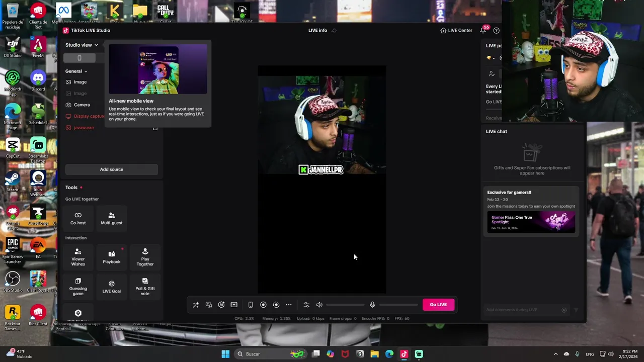This screenshot has width=644, height=362.
Task: Open the AI tools hexagon icon
Action: pos(221,305)
